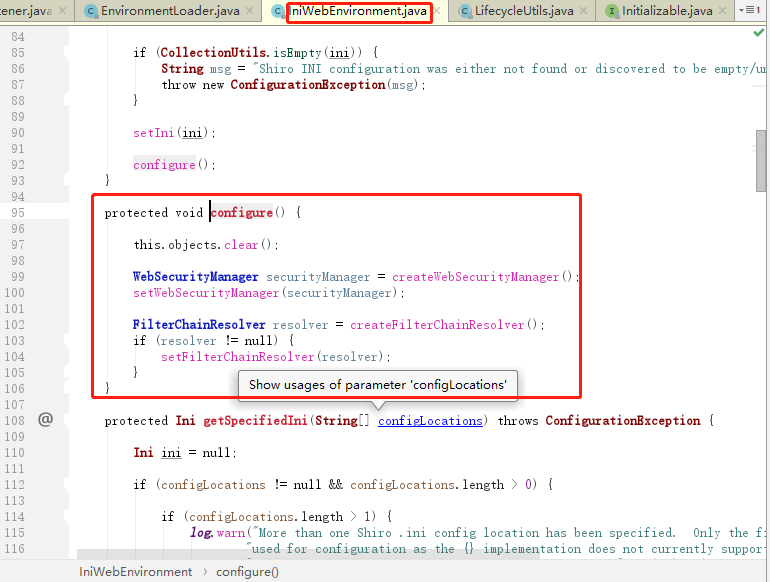This screenshot has width=770, height=582.
Task: Close the EnvironmentLoader.java tab
Action: tap(250, 10)
